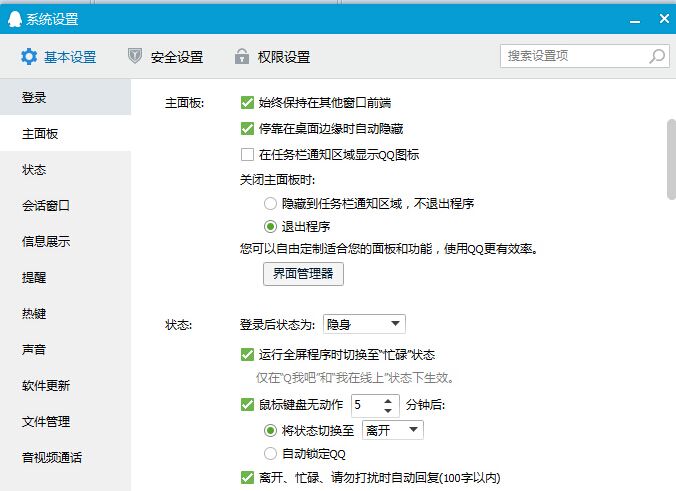Open the 界面管理器 button
Screen dimensions: 676x491
304,274
